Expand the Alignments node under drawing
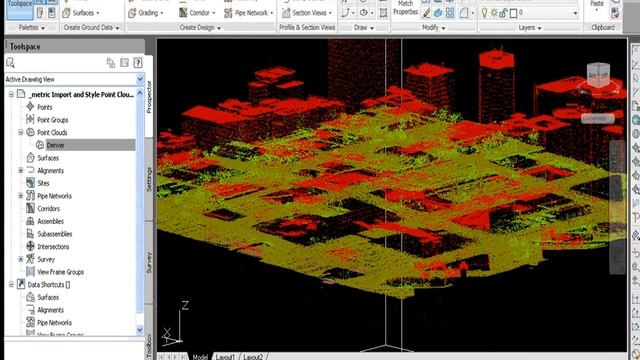This screenshot has width=640, height=360. 21,170
